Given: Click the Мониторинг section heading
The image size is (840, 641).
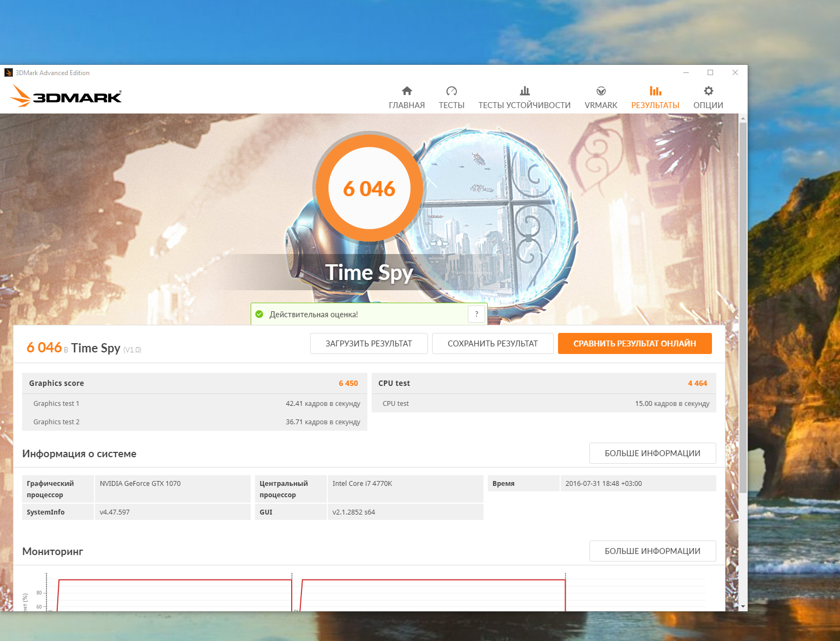Looking at the screenshot, I should 52,552.
